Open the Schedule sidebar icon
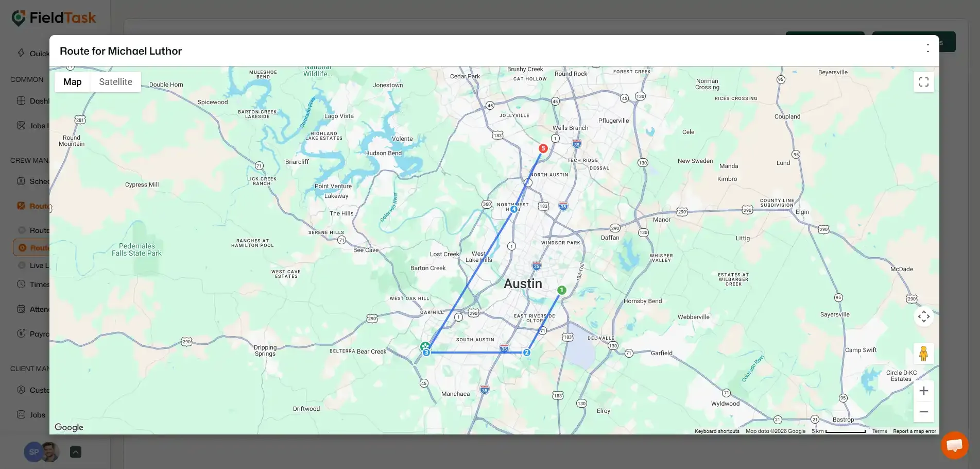 (x=21, y=181)
